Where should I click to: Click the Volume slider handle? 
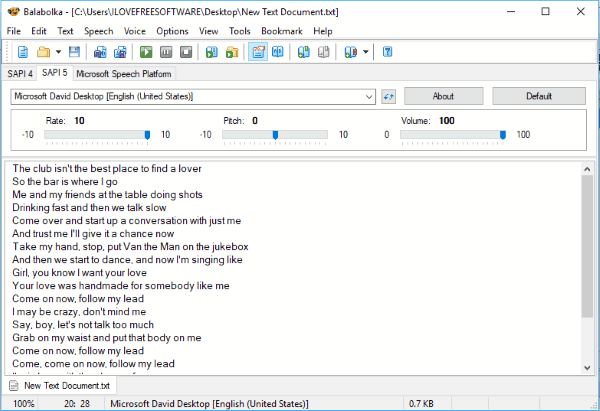pyautogui.click(x=503, y=135)
